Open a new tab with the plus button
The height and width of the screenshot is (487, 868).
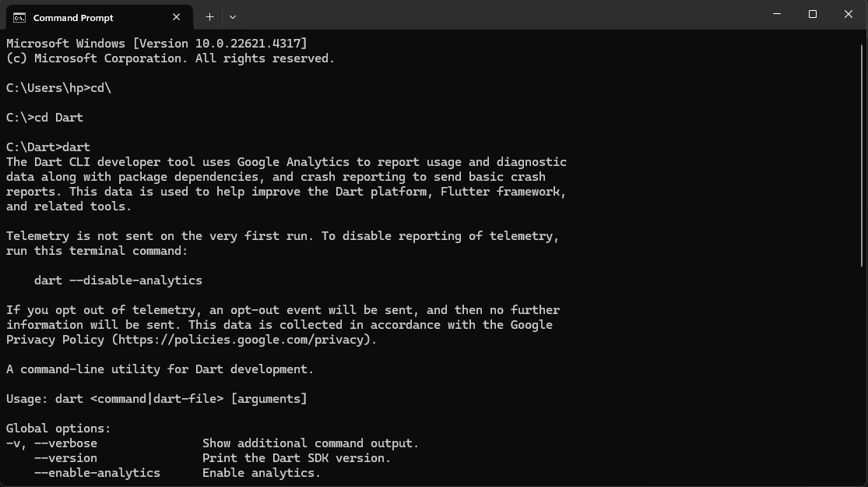pyautogui.click(x=209, y=16)
